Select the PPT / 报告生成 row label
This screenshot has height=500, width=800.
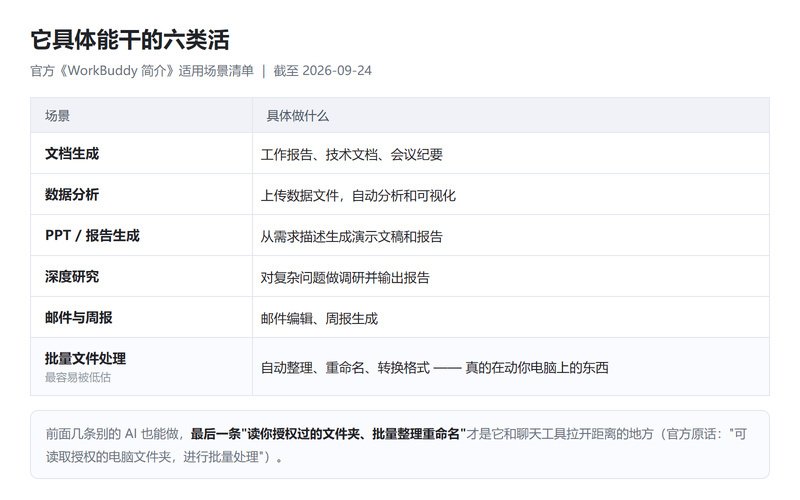click(x=92, y=235)
